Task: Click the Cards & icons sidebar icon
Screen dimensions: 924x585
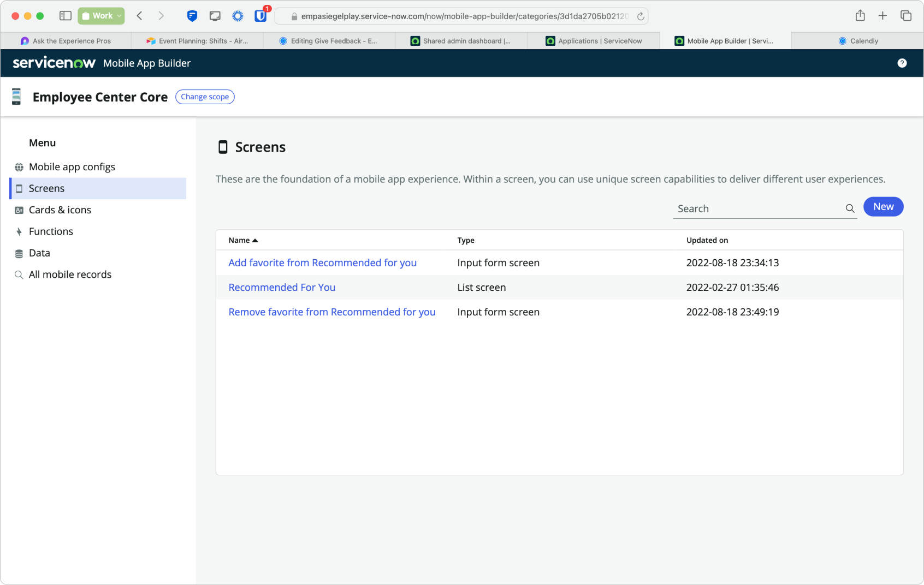Action: click(19, 210)
